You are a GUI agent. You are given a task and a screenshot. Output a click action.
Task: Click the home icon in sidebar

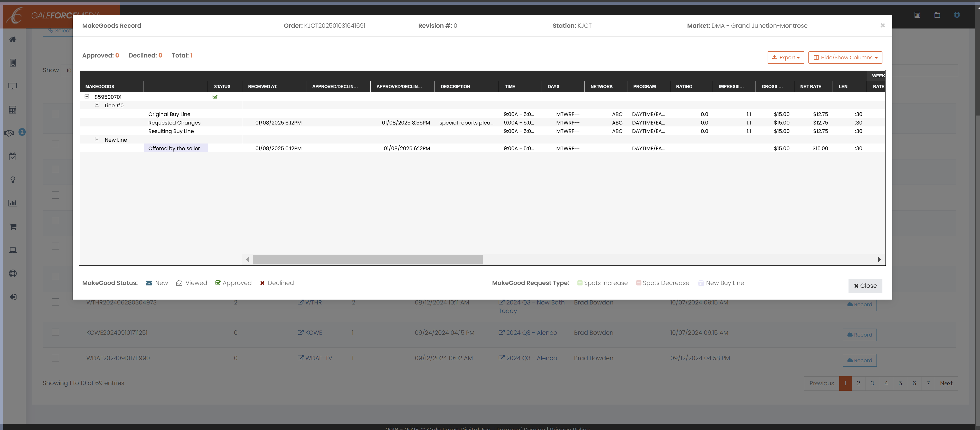tap(13, 40)
